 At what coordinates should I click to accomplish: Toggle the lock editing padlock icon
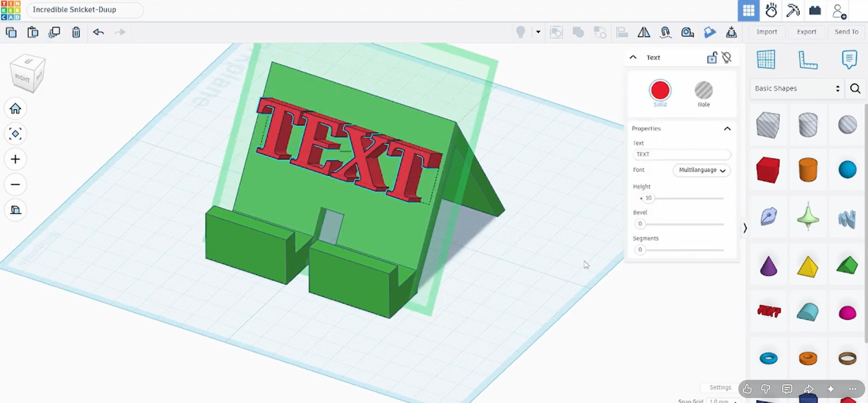click(x=712, y=58)
